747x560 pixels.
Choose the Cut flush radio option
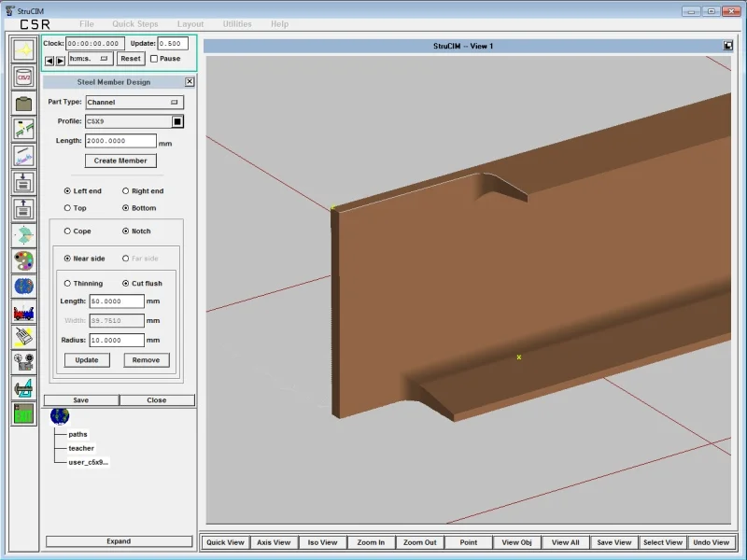pyautogui.click(x=125, y=284)
